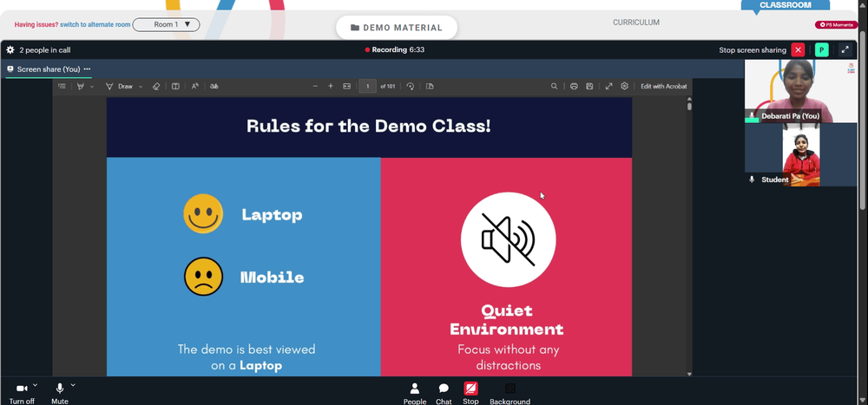Open the PDF viewer settings gear
Viewport: 868px width, 405px height.
pyautogui.click(x=624, y=87)
